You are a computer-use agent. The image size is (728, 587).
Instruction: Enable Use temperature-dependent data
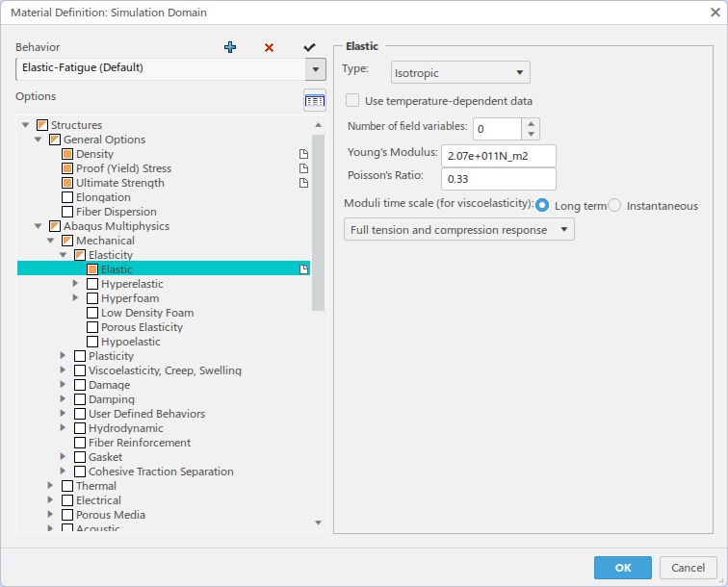pyautogui.click(x=352, y=100)
